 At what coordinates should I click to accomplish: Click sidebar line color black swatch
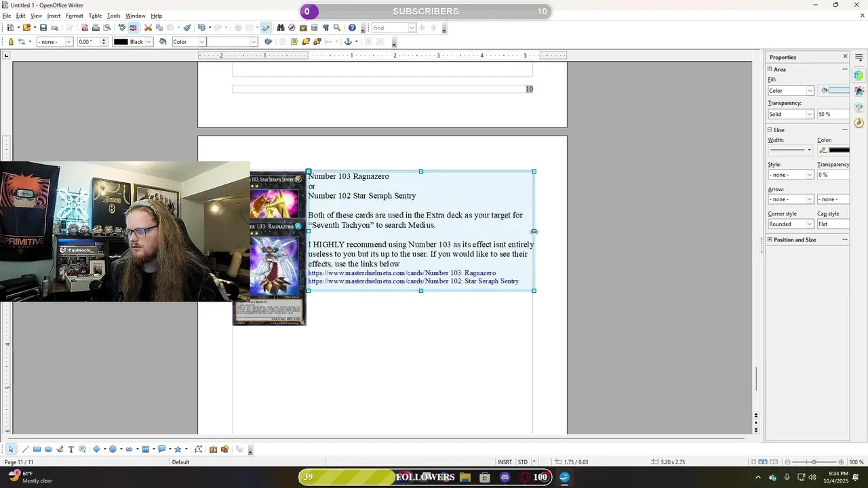[x=835, y=150]
